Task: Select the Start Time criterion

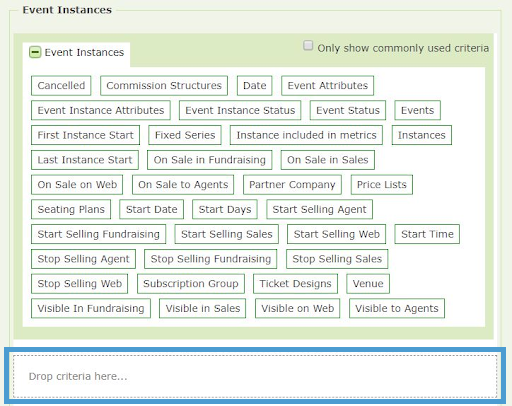Action: click(427, 234)
